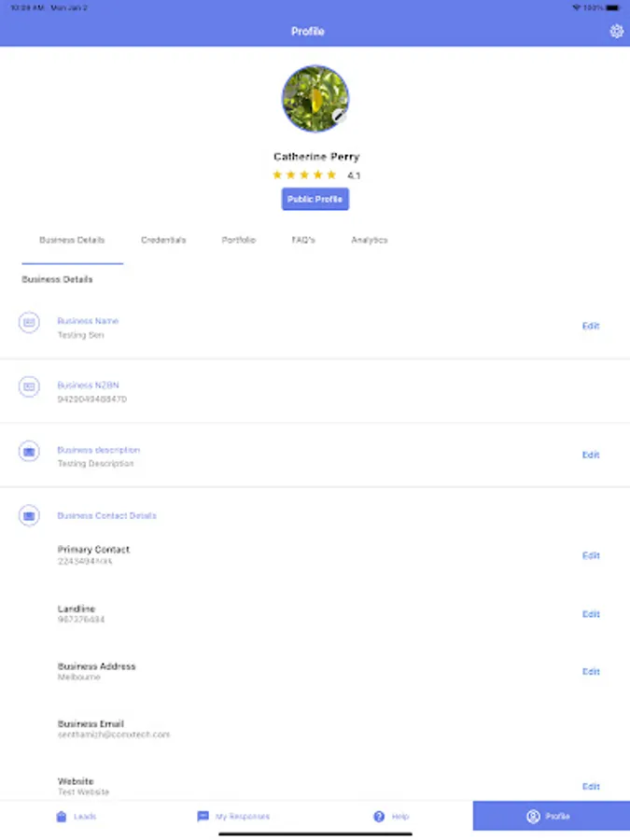The image size is (630, 840).
Task: Tap the pencil icon on profile photo
Action: [x=339, y=115]
